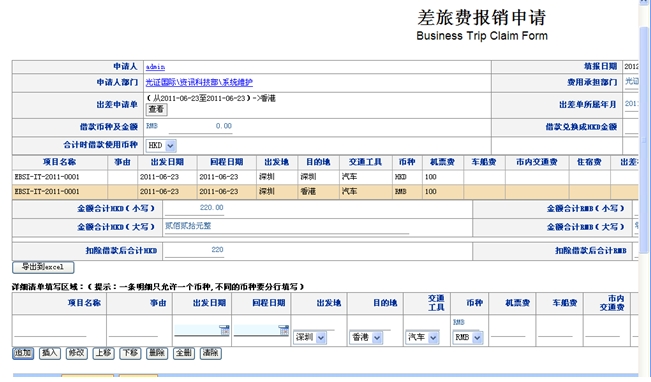Click the 追加 button
The image size is (651, 382).
23,353
